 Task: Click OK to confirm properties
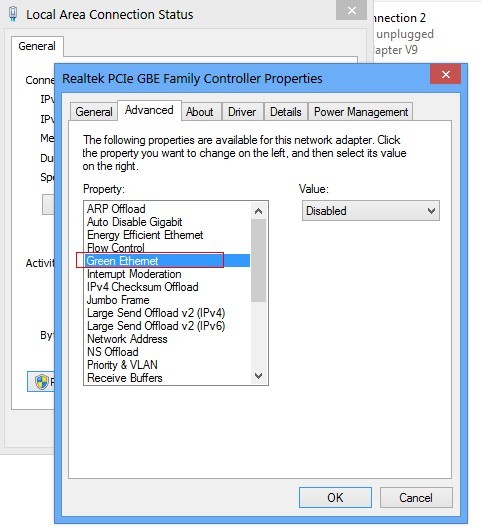pyautogui.click(x=335, y=497)
